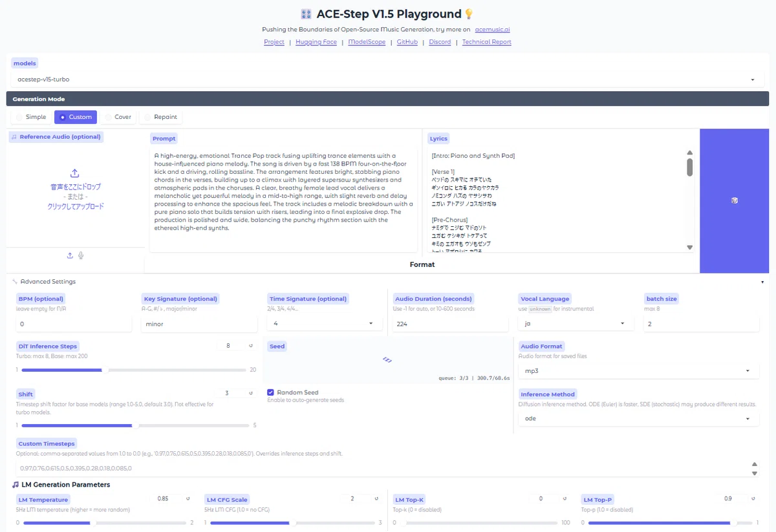Click the Shift slider track
776x532 pixels.
(135, 425)
